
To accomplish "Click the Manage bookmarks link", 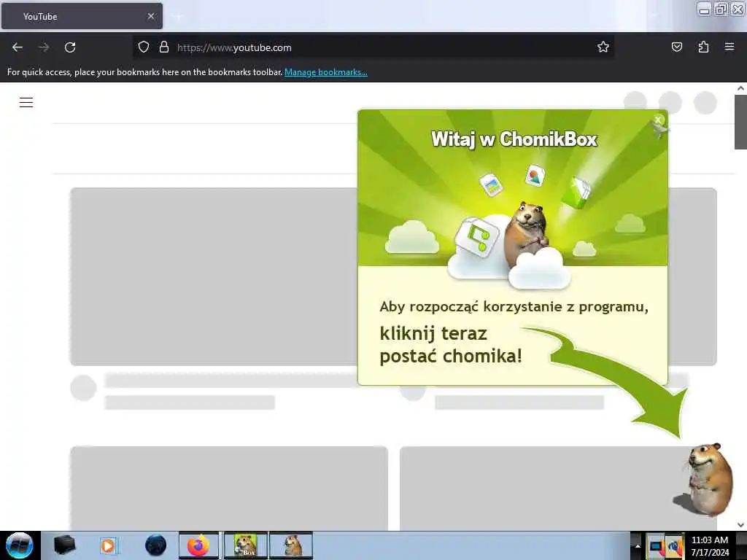I will point(326,72).
